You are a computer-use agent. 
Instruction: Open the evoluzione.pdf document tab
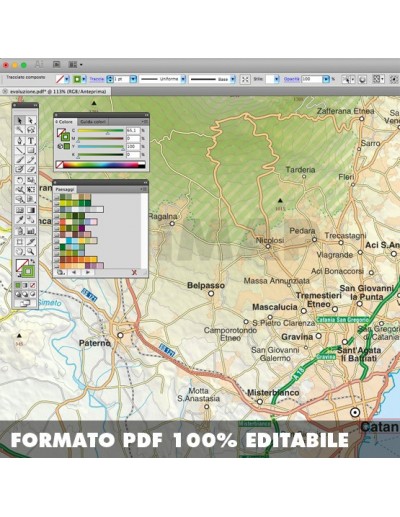[58, 91]
